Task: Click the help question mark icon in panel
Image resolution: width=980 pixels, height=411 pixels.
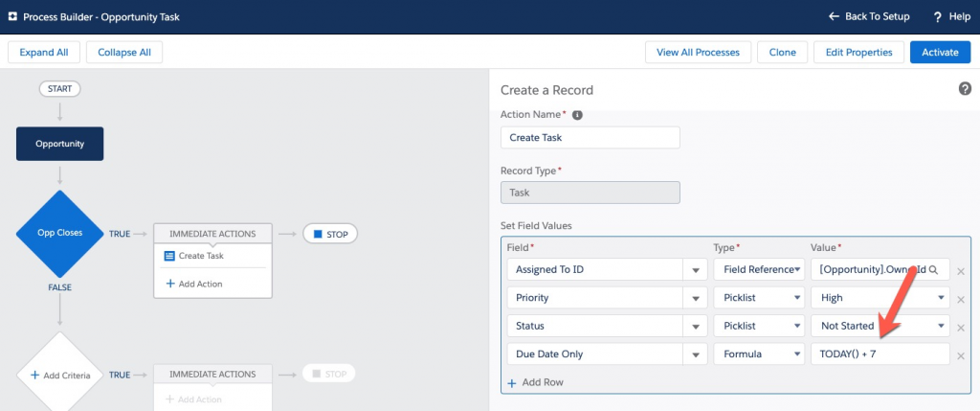Action: (965, 89)
